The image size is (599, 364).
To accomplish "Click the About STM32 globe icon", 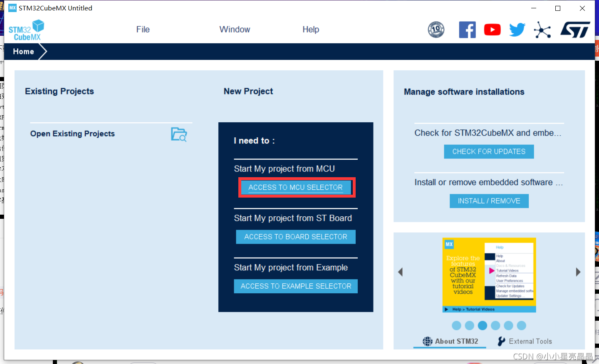I will point(428,341).
